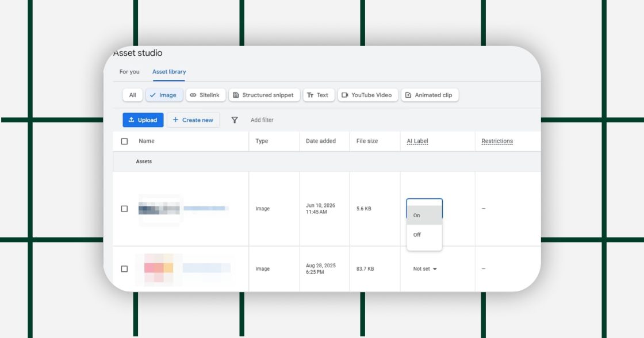Click the Type column header

(x=262, y=141)
